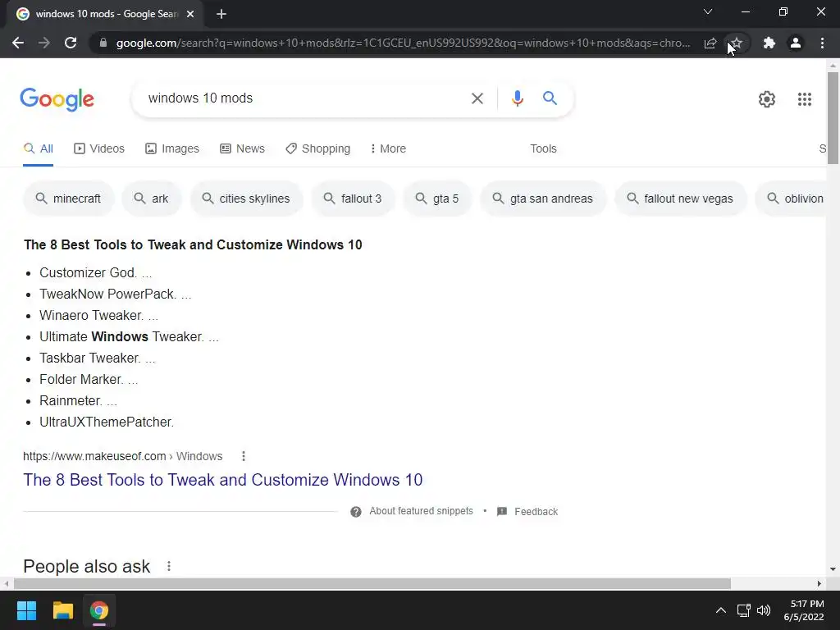
Task: Go back using the browser back arrow
Action: point(18,43)
